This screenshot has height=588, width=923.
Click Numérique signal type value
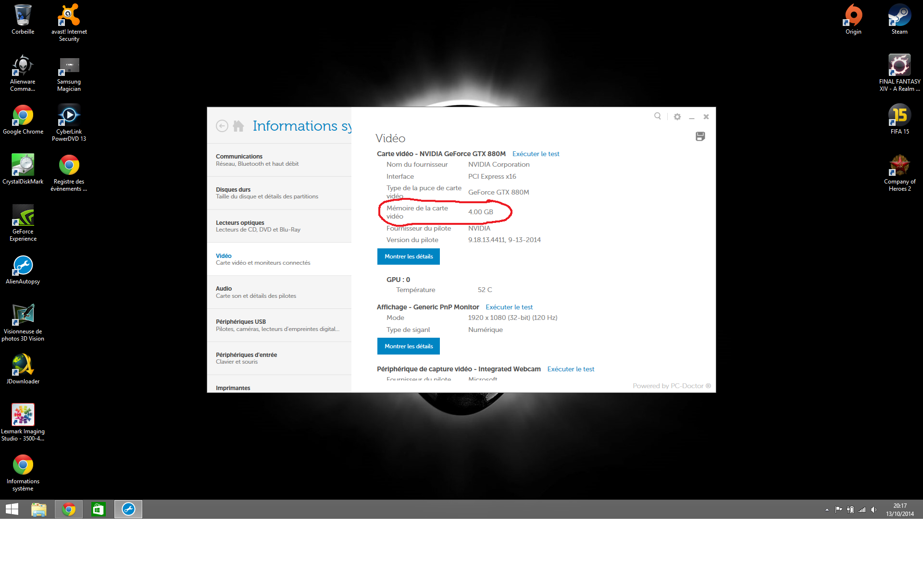(x=485, y=330)
